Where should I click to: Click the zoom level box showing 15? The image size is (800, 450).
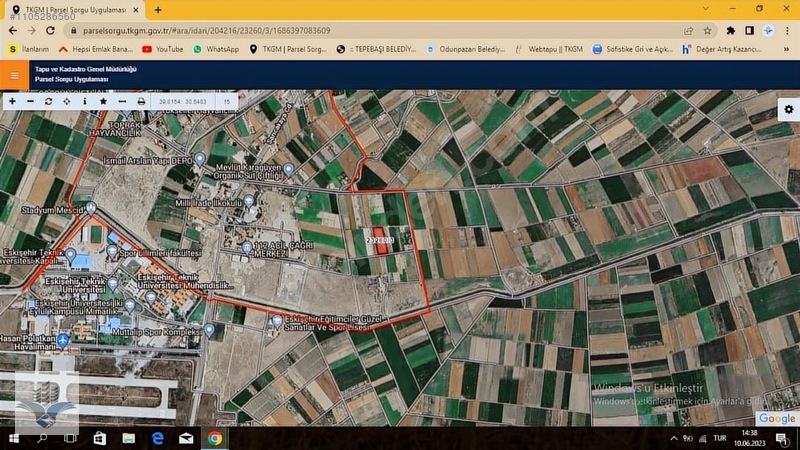coord(227,102)
